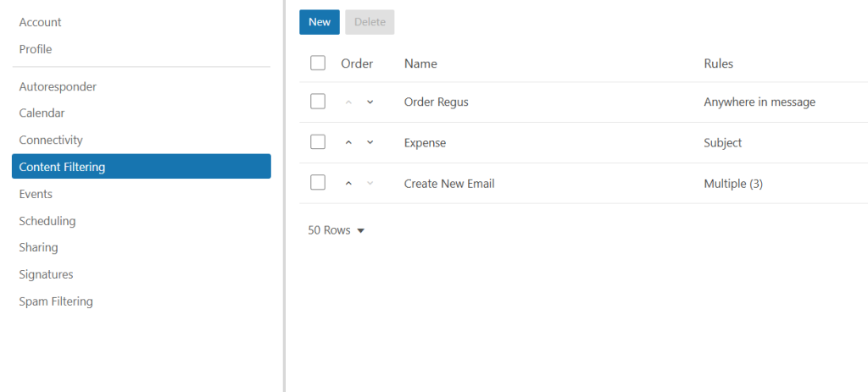The width and height of the screenshot is (868, 392).
Task: Open the Spam Filtering settings section
Action: 56,301
